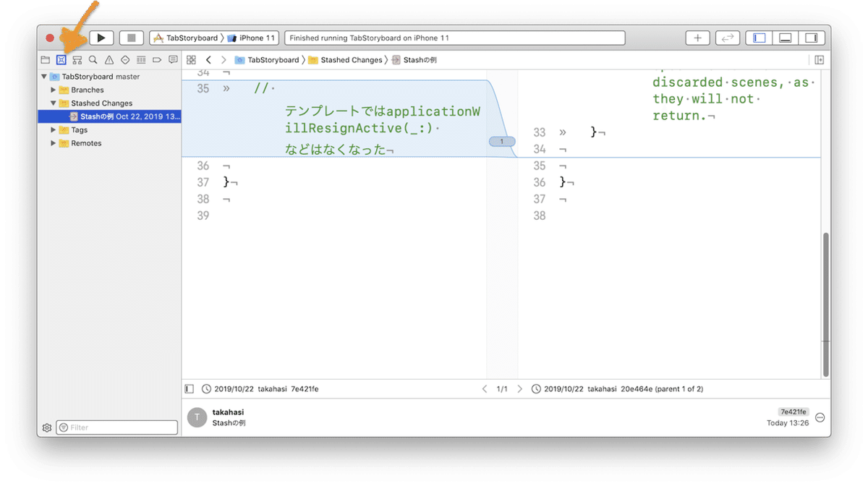
Task: Collapse the TabStoryboard master repository
Action: pos(44,77)
